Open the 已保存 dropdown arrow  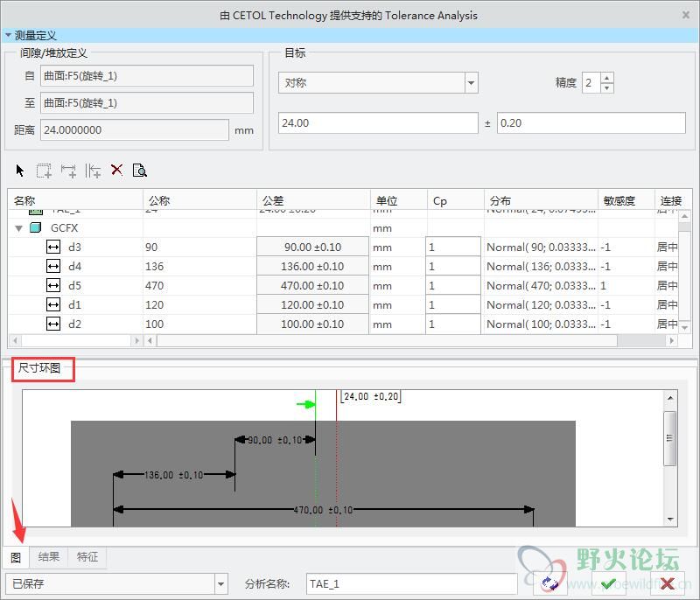(x=221, y=583)
